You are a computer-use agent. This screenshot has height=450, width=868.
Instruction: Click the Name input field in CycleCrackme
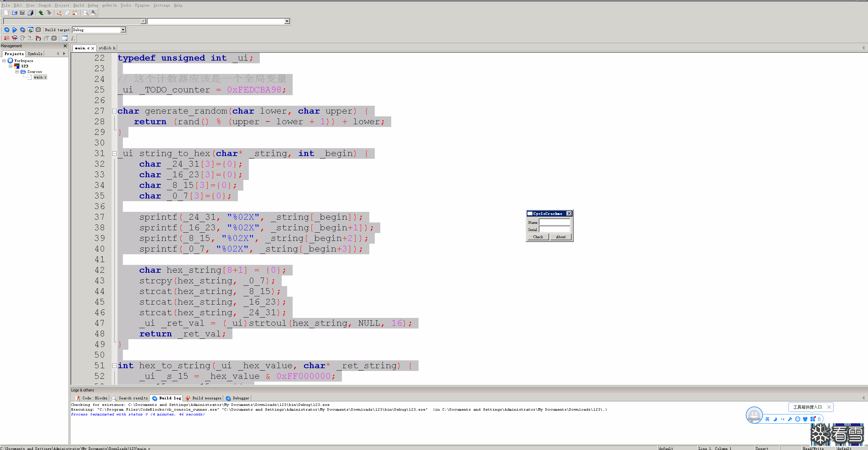point(554,222)
